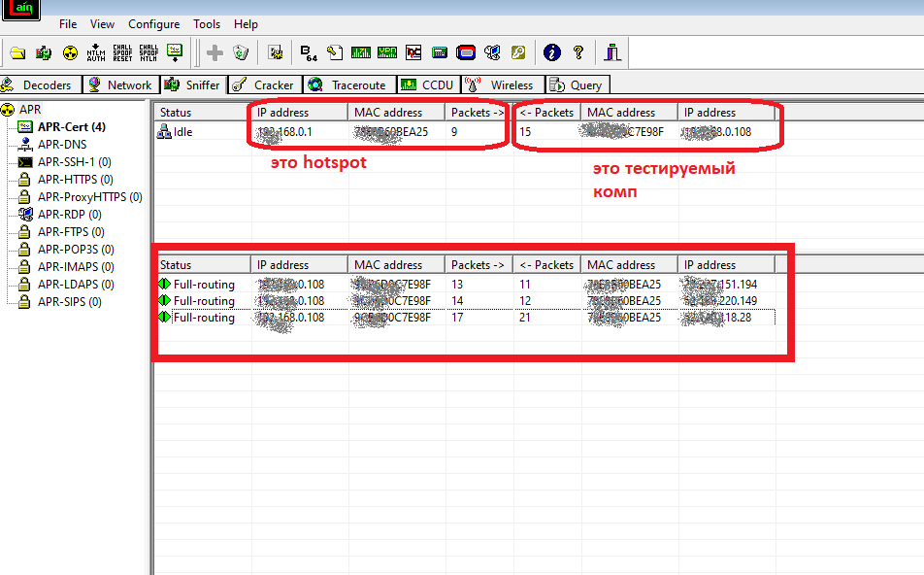Click the yellow question mark Help icon

(x=578, y=52)
